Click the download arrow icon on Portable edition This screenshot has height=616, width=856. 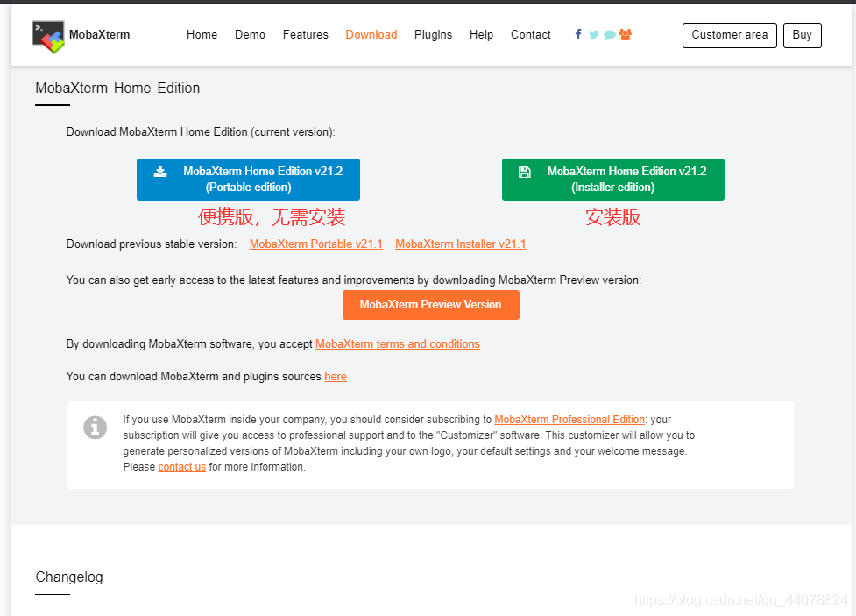click(160, 172)
